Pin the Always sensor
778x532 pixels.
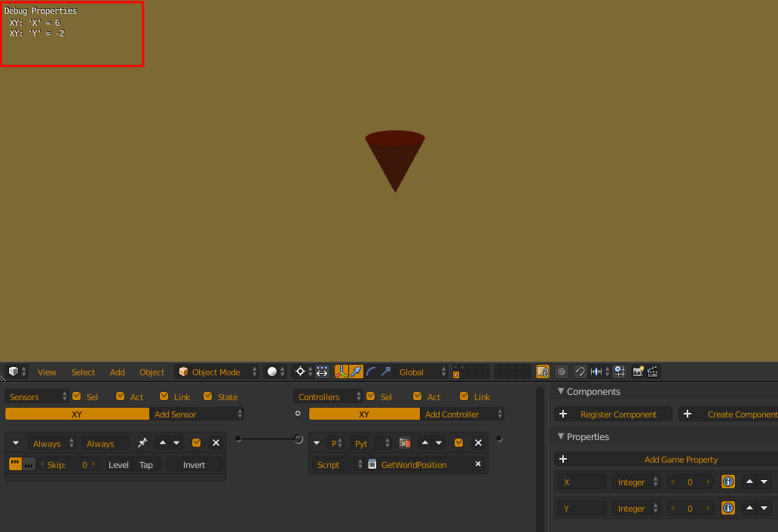pos(142,443)
